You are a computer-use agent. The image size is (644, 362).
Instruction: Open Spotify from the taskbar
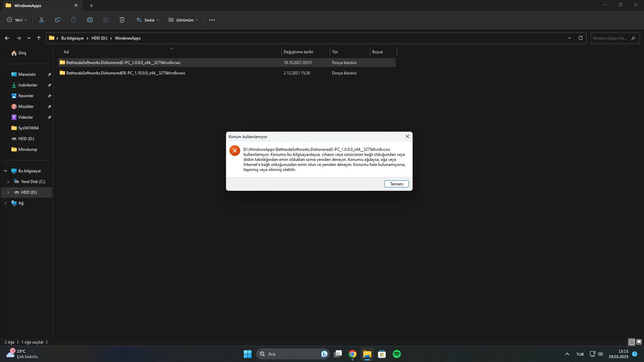396,354
